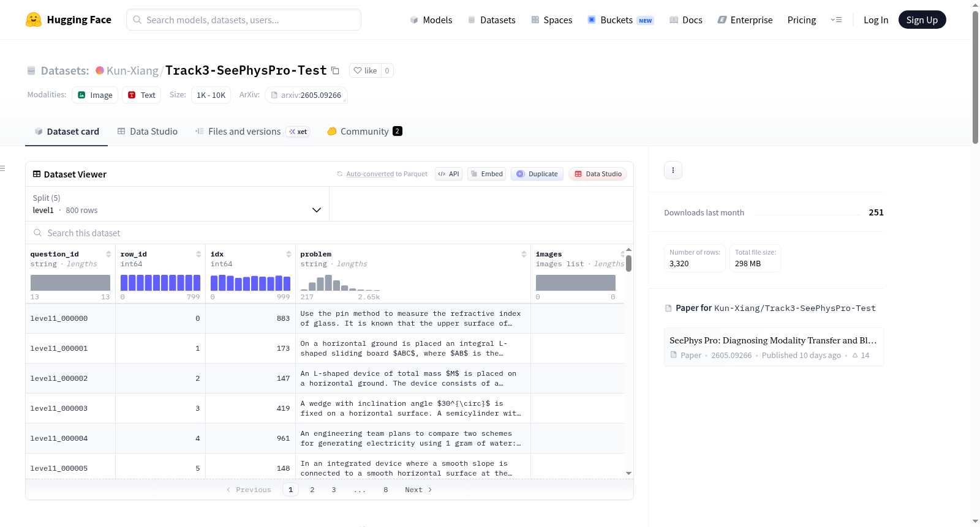Screen dimensions: 980x527
Task: Click the level1_000003 cell
Action: coord(70,408)
